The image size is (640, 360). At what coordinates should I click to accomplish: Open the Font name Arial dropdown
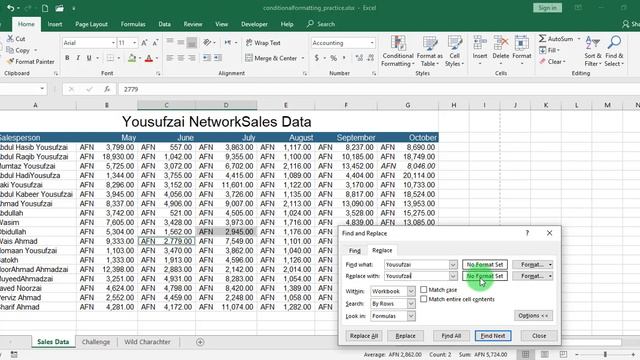(x=113, y=43)
